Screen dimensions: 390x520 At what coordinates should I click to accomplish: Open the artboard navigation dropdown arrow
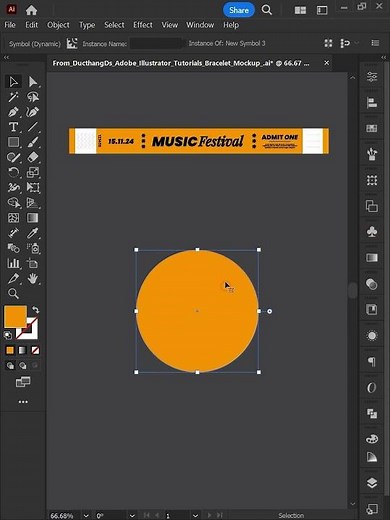(195, 515)
